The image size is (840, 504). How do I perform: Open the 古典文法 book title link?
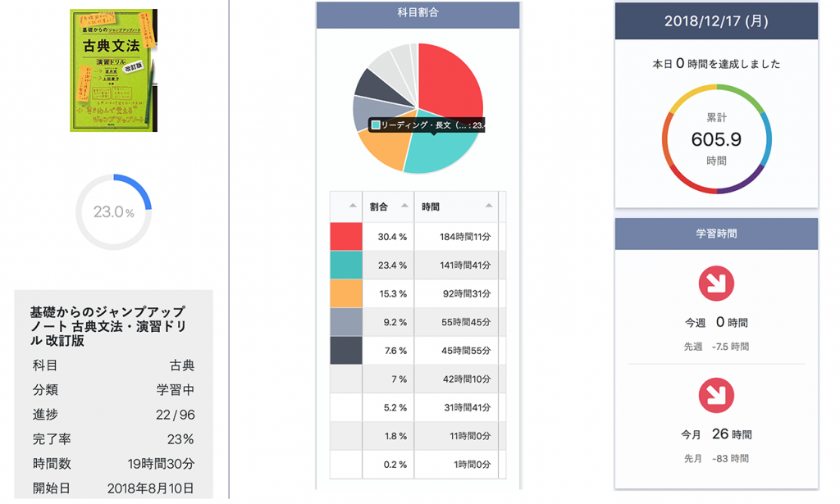(x=107, y=325)
